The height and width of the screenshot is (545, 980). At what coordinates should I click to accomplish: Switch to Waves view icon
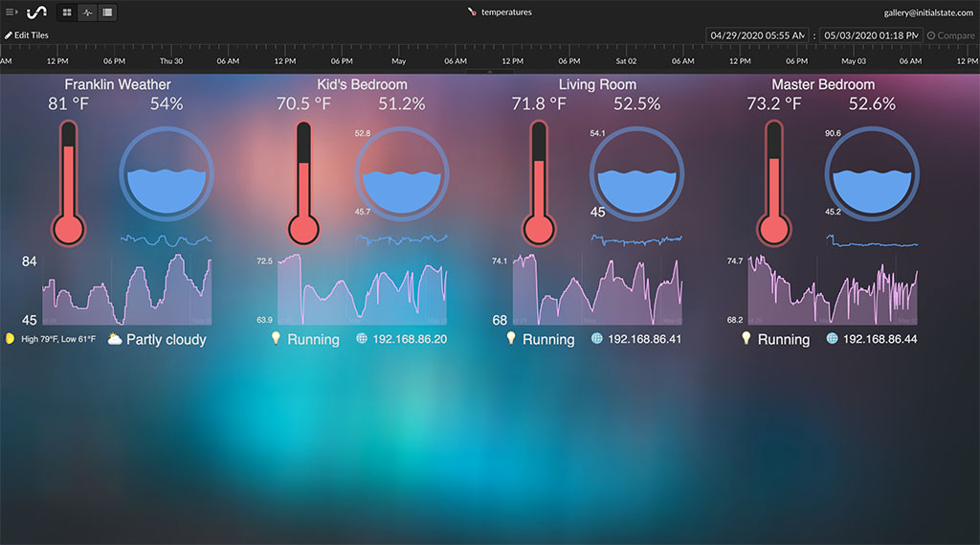(87, 12)
